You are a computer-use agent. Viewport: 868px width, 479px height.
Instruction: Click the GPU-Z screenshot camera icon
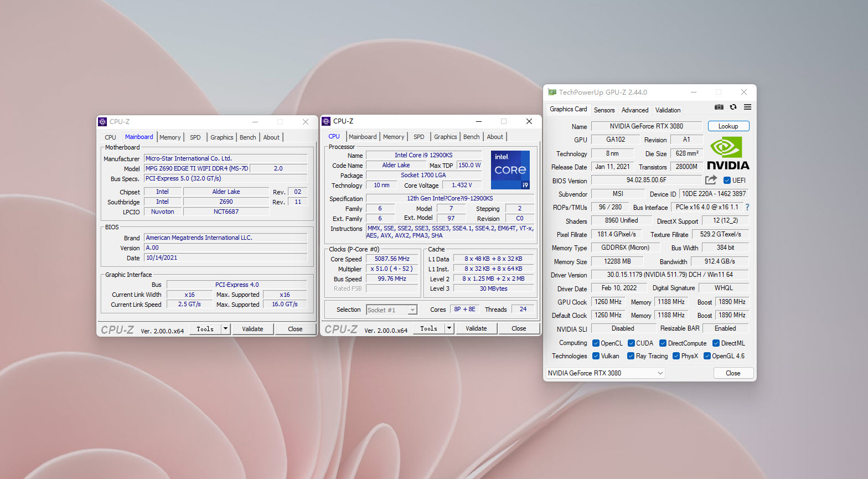[x=719, y=107]
